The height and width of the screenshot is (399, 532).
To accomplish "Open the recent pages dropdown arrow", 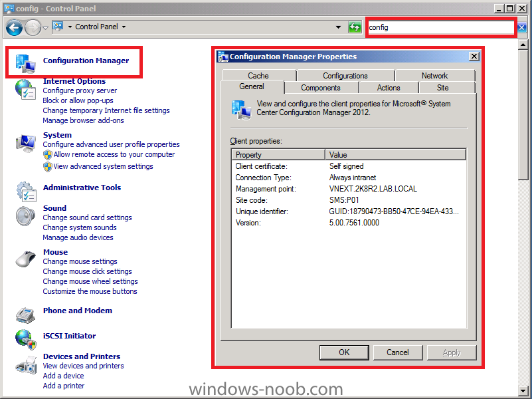I will tap(45, 28).
